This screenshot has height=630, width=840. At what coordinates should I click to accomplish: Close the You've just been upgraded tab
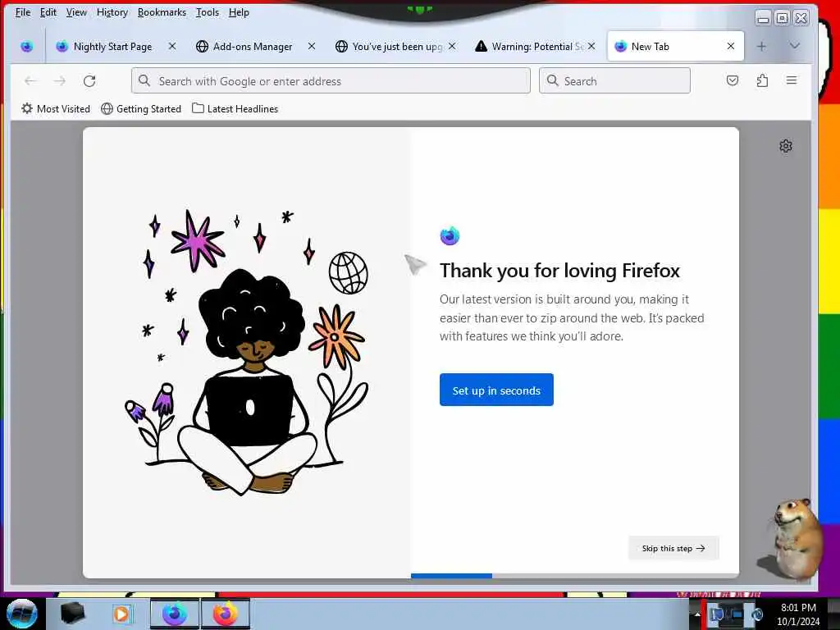(x=452, y=47)
